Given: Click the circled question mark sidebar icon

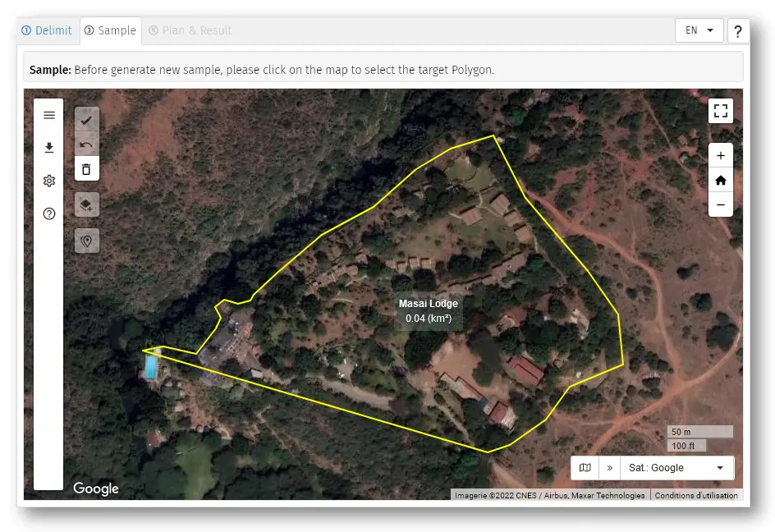Looking at the screenshot, I should tap(49, 214).
